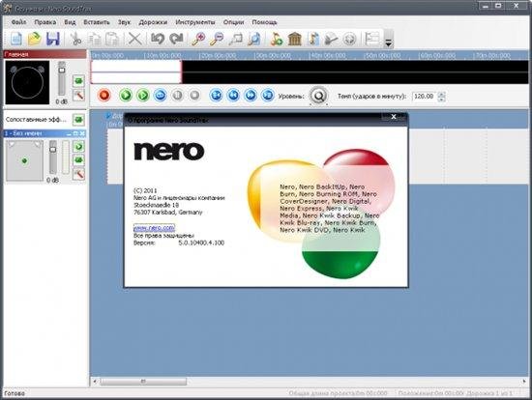The height and width of the screenshot is (400, 532).
Task: Open the Дорожки menu
Action: [x=153, y=22]
